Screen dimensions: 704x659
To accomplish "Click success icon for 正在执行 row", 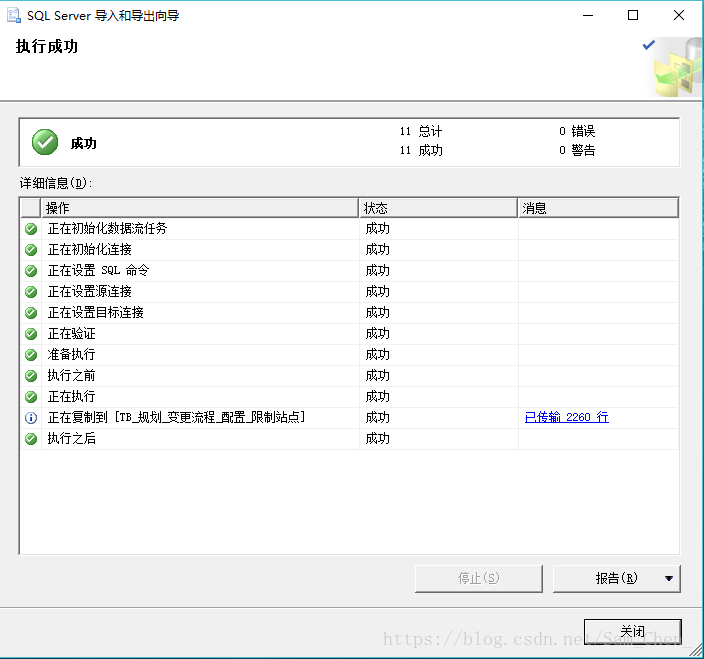I will [x=31, y=396].
